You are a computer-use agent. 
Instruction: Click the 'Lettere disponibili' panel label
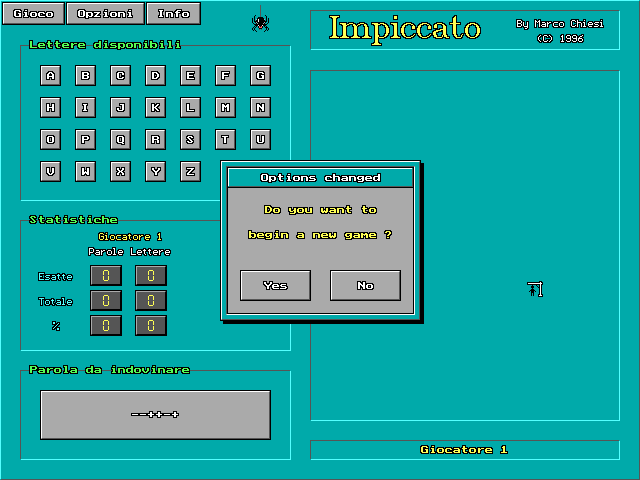coord(105,44)
